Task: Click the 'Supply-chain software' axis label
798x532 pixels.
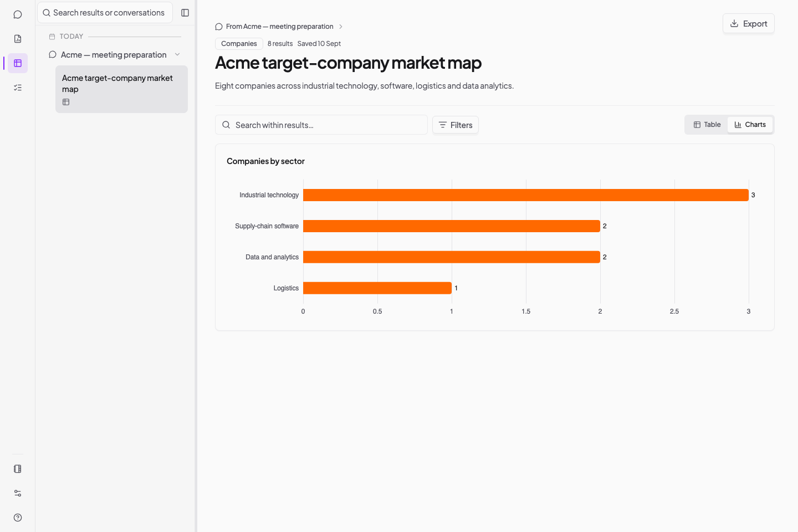Action: coord(267,226)
